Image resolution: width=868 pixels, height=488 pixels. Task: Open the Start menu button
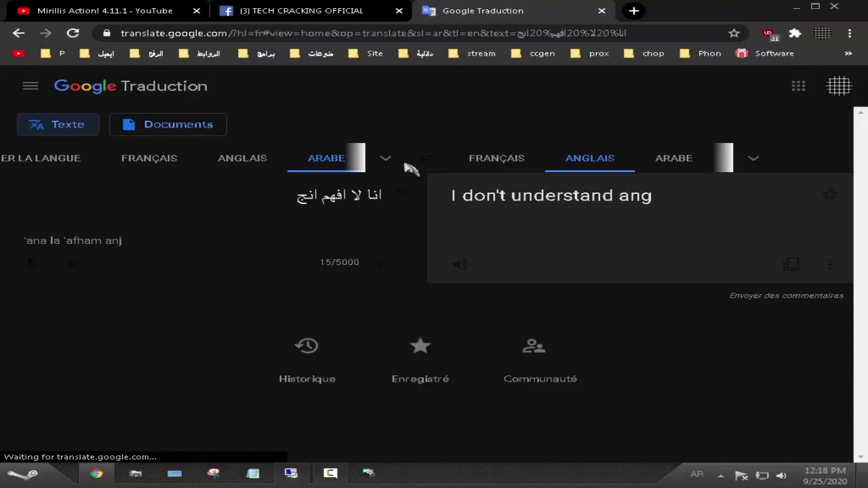[x=22, y=474]
